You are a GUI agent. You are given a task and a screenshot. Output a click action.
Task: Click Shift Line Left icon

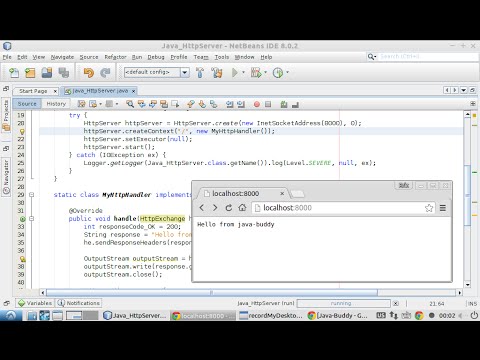[x=229, y=104]
